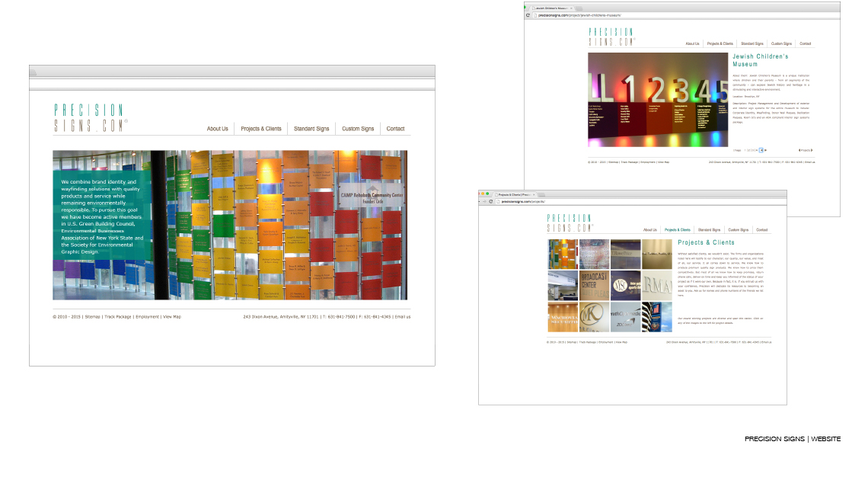Click the next-image arrow under the museum description
Viewport: 868px width, 477px height.
tap(765, 150)
